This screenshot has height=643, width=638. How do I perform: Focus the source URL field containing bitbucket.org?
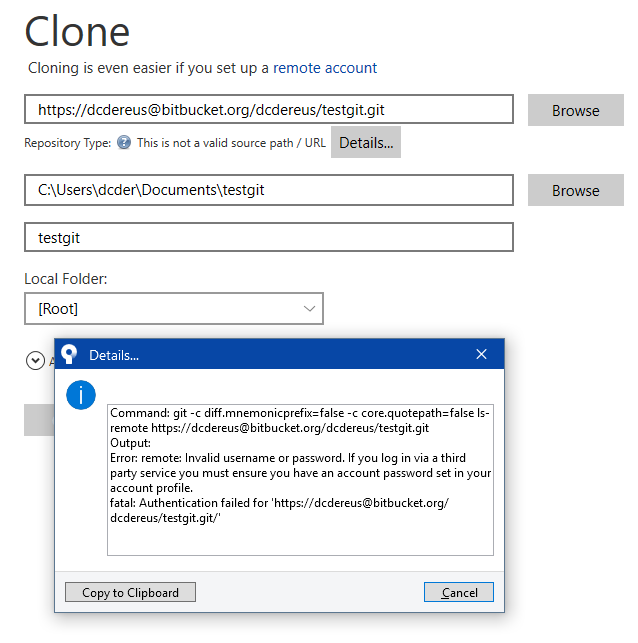[x=269, y=109]
